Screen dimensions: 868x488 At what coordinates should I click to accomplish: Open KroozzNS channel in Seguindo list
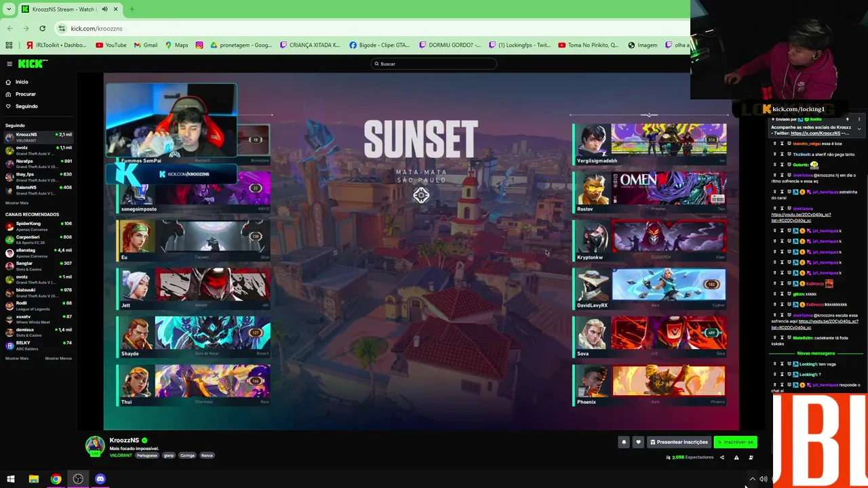click(x=39, y=137)
